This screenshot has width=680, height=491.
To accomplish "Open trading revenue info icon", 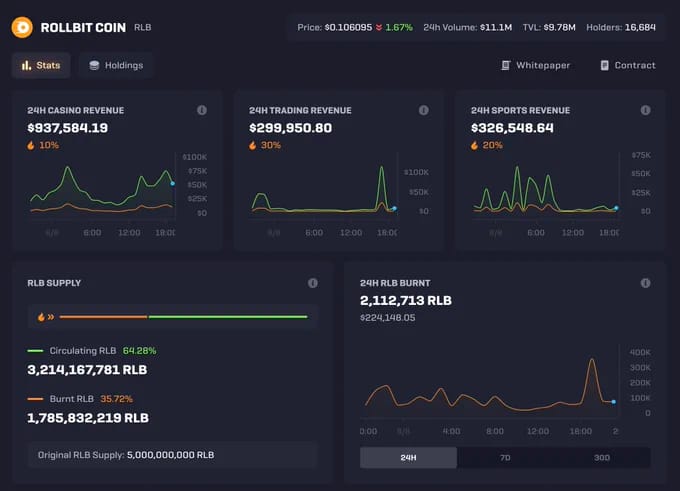I will coord(424,110).
